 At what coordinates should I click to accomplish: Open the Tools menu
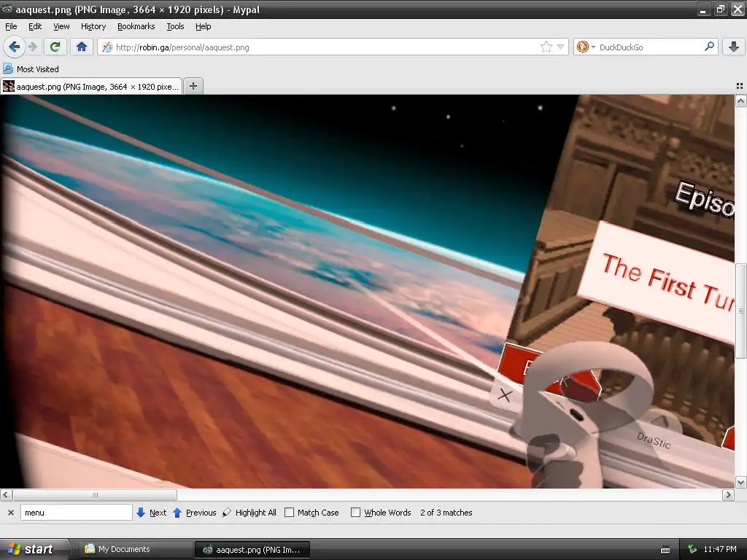(175, 27)
